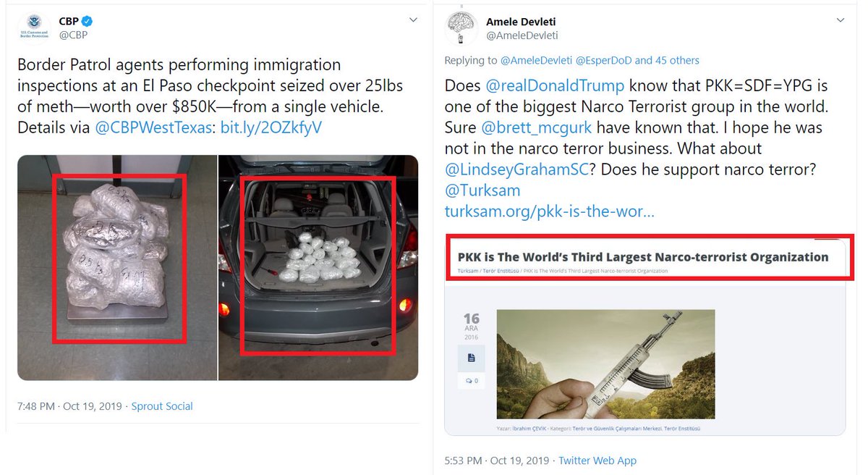Expand the Amele Devleti tweet options chevron
Screen dimensions: 868x475
(x=840, y=20)
